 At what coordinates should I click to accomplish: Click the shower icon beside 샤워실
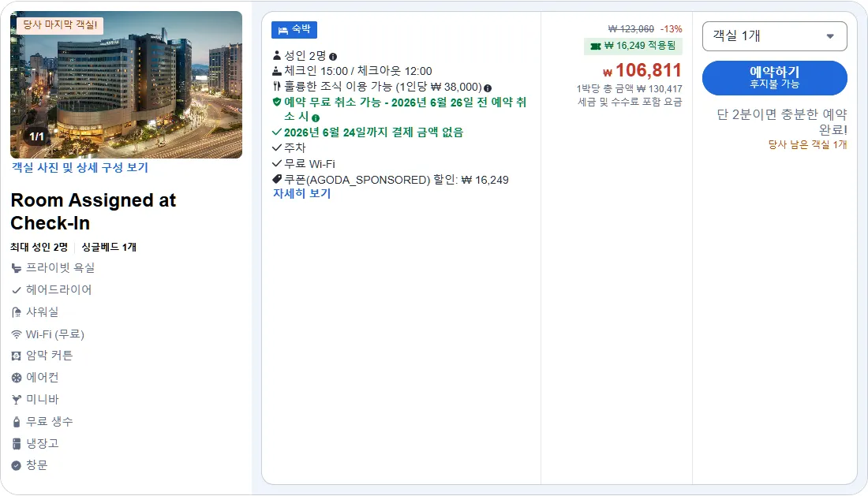(x=17, y=312)
